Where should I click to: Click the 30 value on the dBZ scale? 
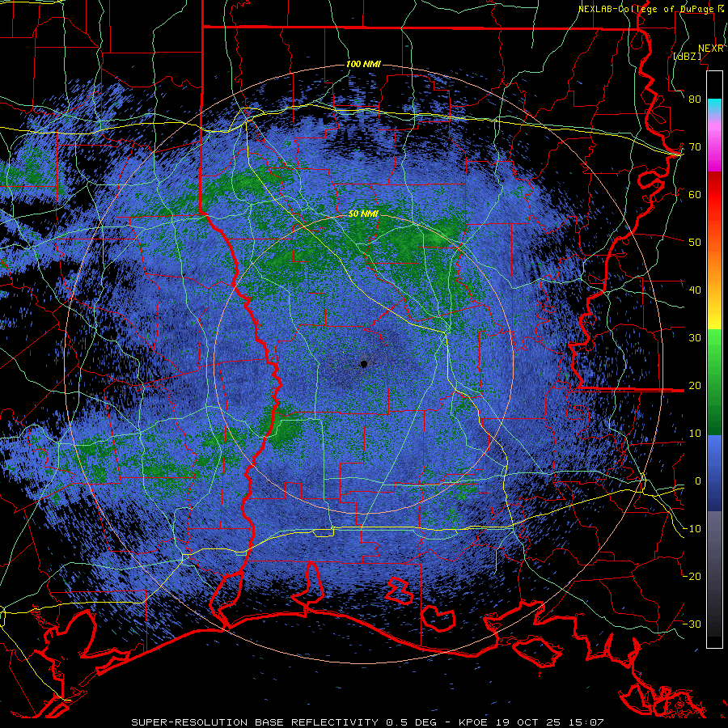(x=695, y=337)
